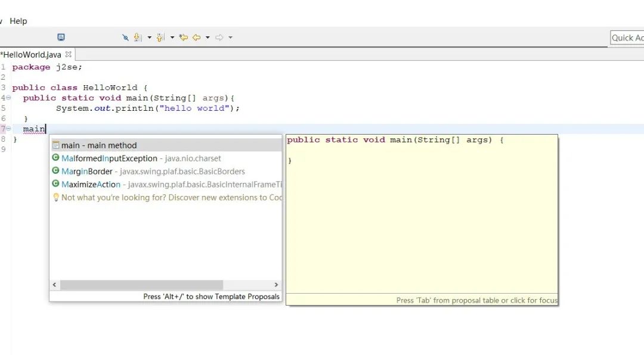Image resolution: width=644 pixels, height=355 pixels.
Task: Open the Next Annotation dropdown arrow
Action: click(149, 37)
